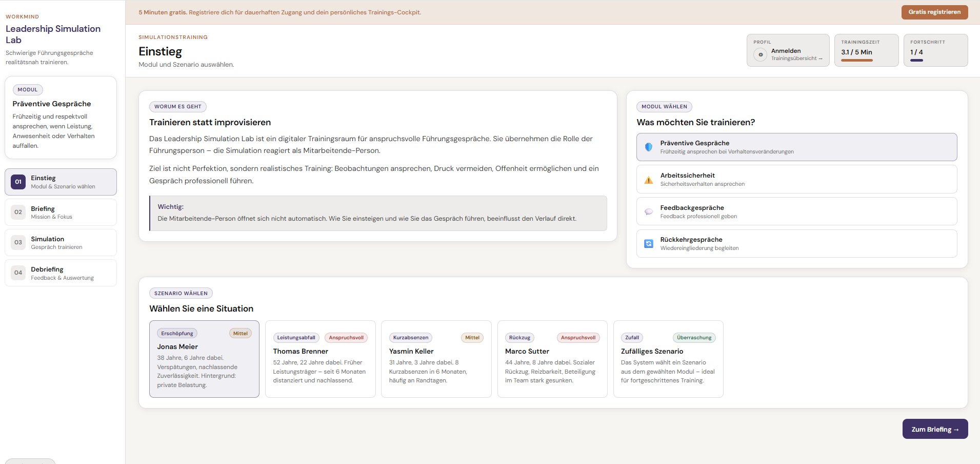The height and width of the screenshot is (464, 980).
Task: Open the Simulation step in sidebar
Action: coord(61,242)
